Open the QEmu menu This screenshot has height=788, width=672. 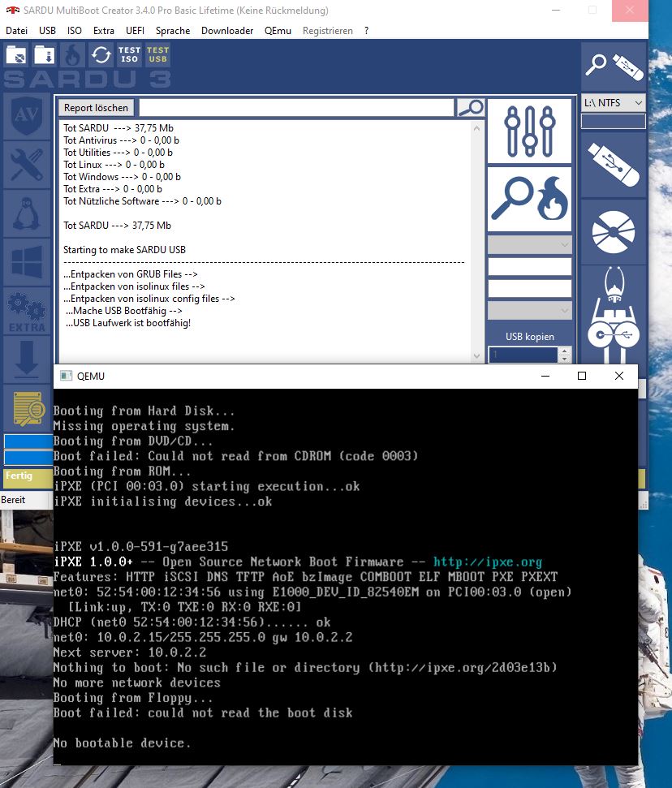[278, 31]
